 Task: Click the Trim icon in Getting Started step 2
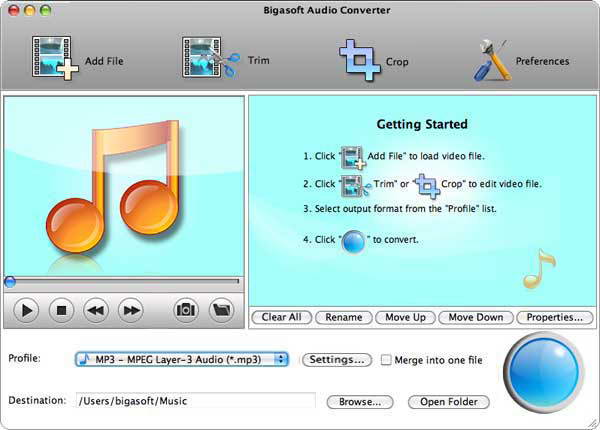[356, 186]
